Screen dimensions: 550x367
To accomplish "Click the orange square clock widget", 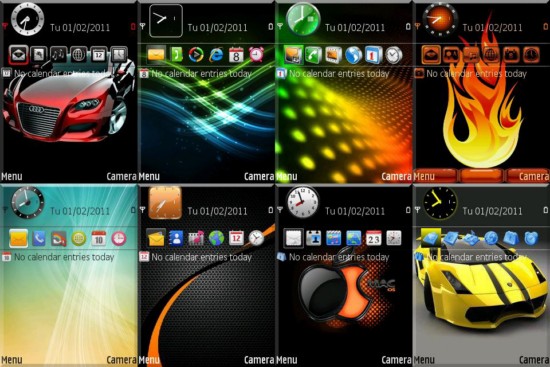I will coord(165,203).
